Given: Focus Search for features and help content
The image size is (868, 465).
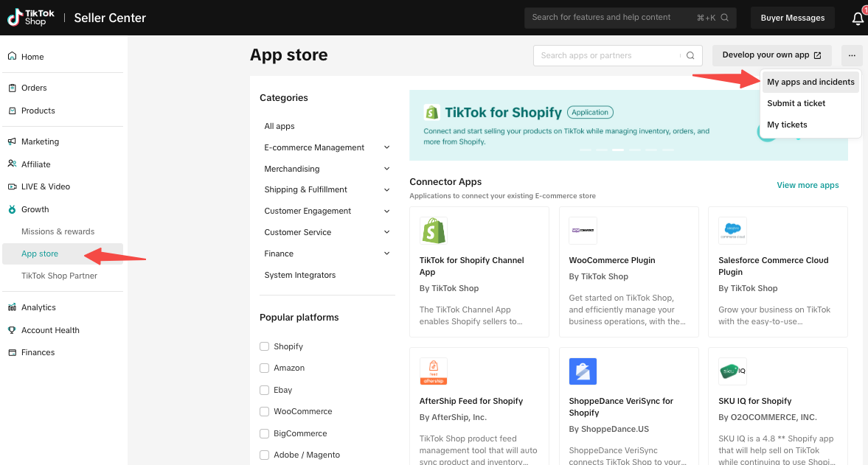Looking at the screenshot, I should coord(630,18).
